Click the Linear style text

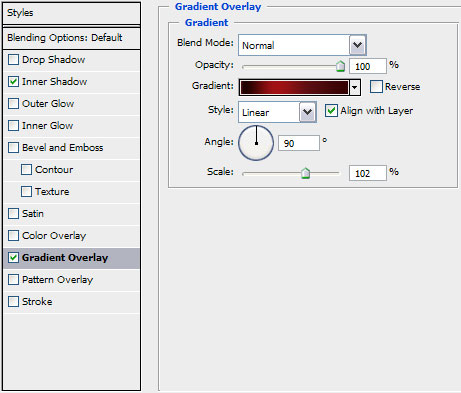tap(256, 113)
